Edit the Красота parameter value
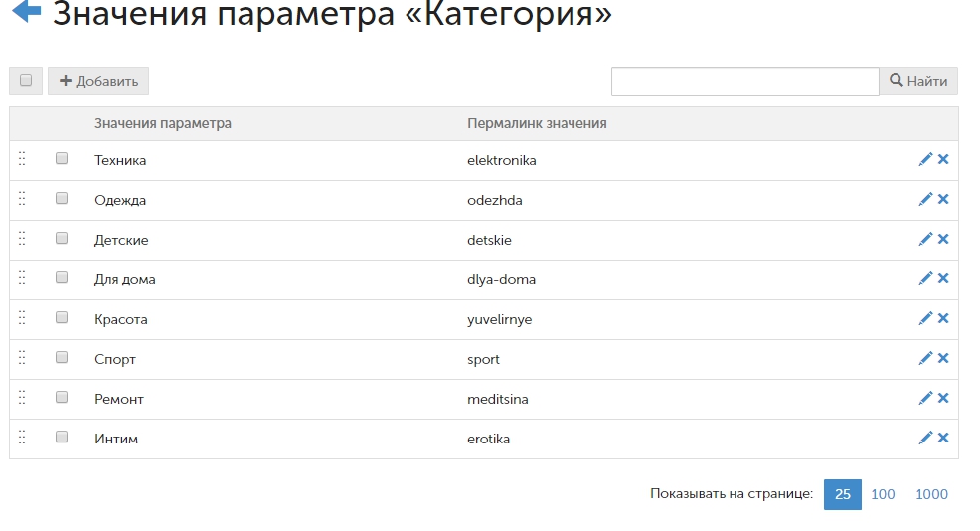Image resolution: width=980 pixels, height=531 pixels. tap(925, 318)
